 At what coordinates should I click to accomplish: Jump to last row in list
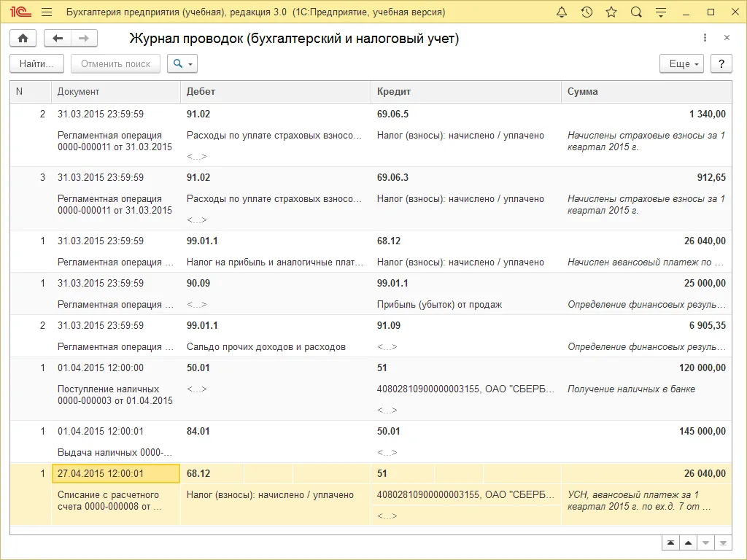(723, 542)
